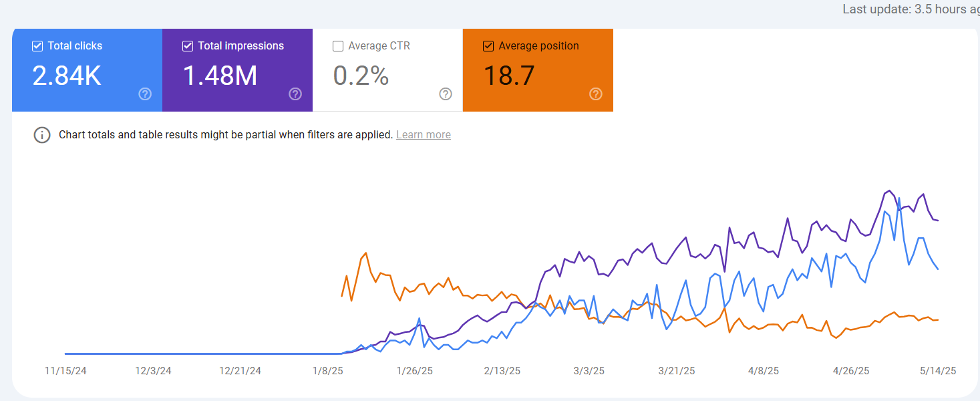This screenshot has width=980, height=401.
Task: Click help icon on Total impressions card
Action: click(295, 94)
